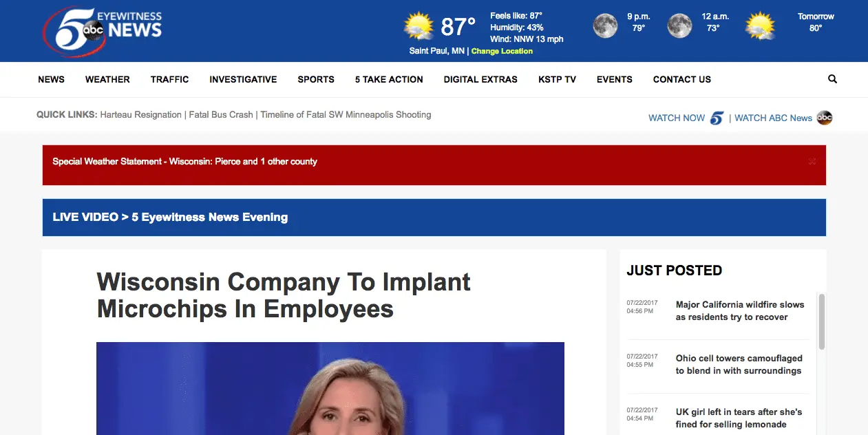Click the 9 p.m. 79° forecast text

pyautogui.click(x=638, y=22)
